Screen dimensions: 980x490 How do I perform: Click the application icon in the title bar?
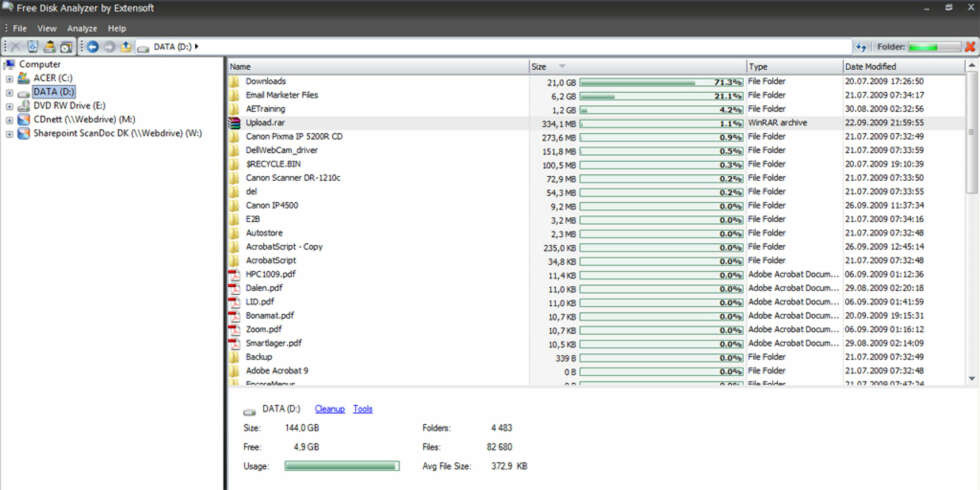point(8,8)
